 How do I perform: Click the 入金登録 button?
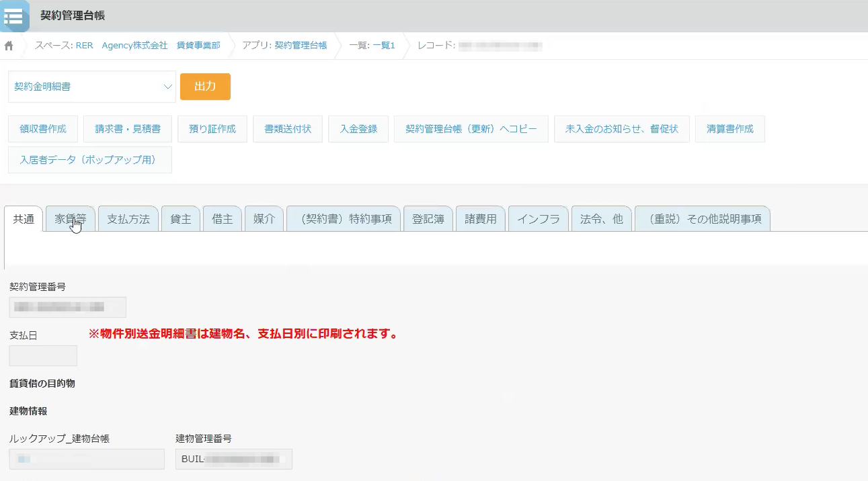point(358,129)
